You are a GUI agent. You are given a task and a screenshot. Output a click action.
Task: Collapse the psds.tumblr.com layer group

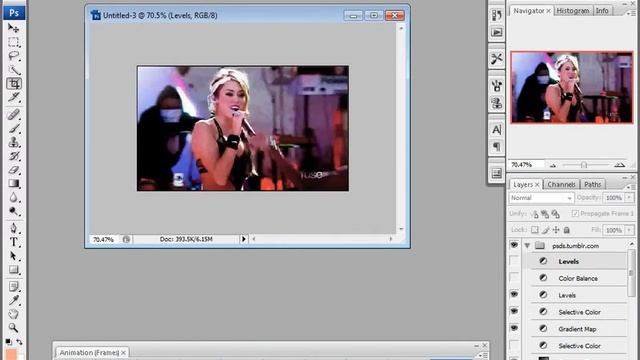pos(527,246)
